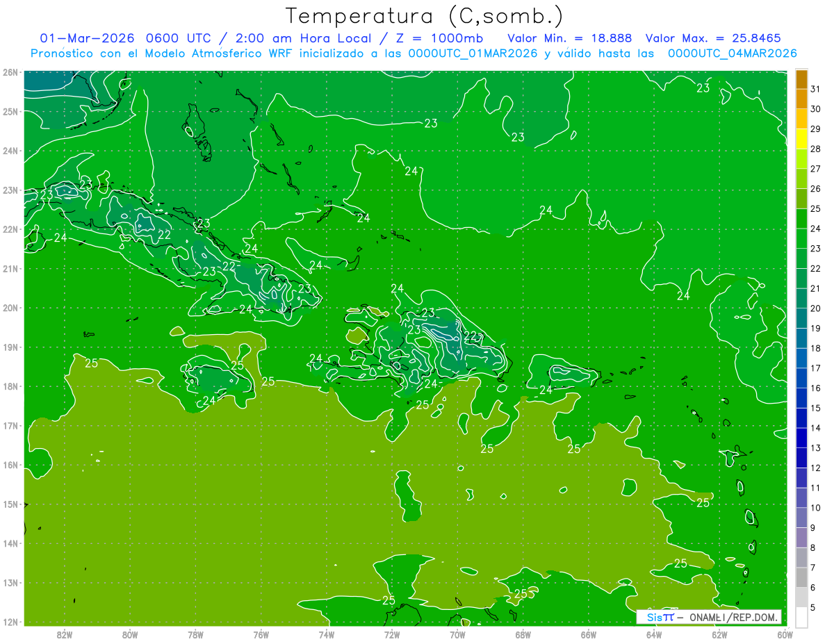The width and height of the screenshot is (834, 644).
Task: Click the 14 value on the color scale
Action: click(816, 428)
